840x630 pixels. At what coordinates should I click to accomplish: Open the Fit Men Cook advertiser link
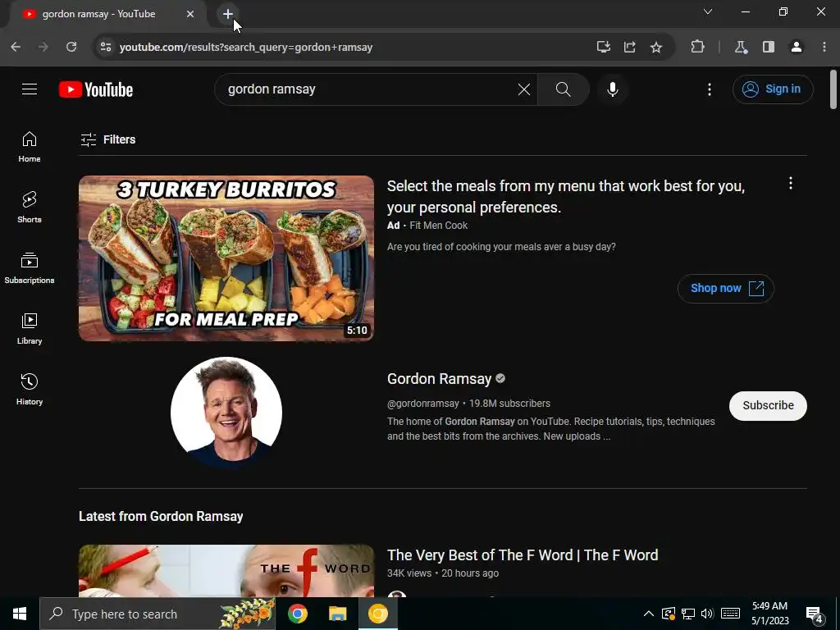point(438,226)
